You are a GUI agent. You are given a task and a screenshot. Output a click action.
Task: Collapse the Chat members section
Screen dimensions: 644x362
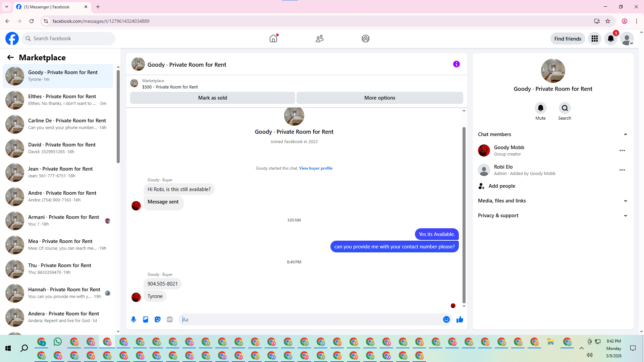[x=625, y=134]
